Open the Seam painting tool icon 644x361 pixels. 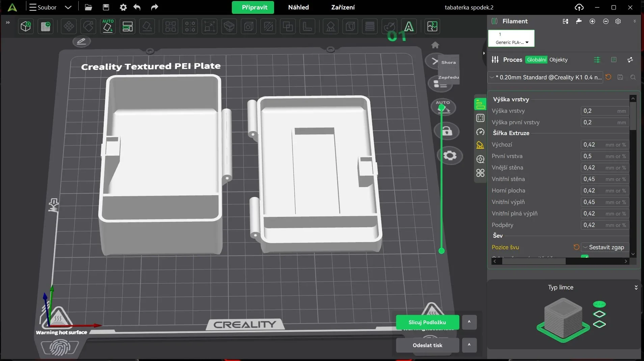(x=350, y=26)
